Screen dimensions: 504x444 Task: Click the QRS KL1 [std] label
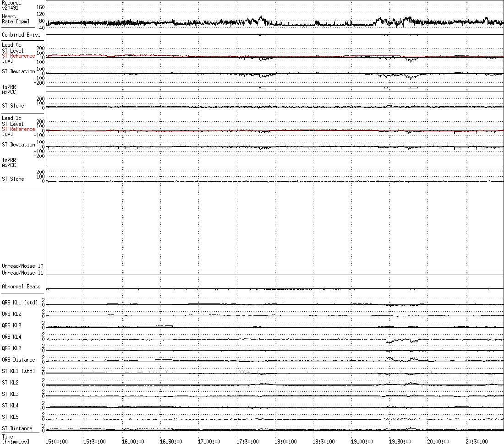20,303
